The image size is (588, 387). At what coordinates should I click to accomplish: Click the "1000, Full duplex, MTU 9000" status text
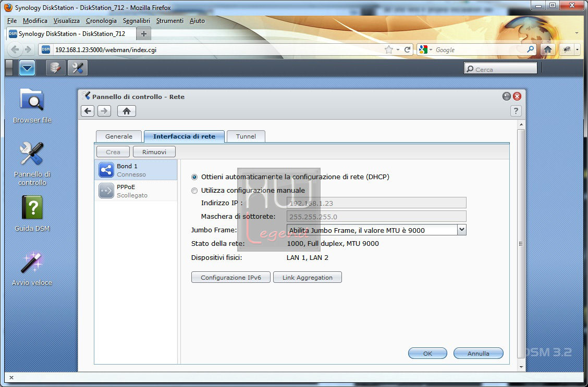(333, 244)
